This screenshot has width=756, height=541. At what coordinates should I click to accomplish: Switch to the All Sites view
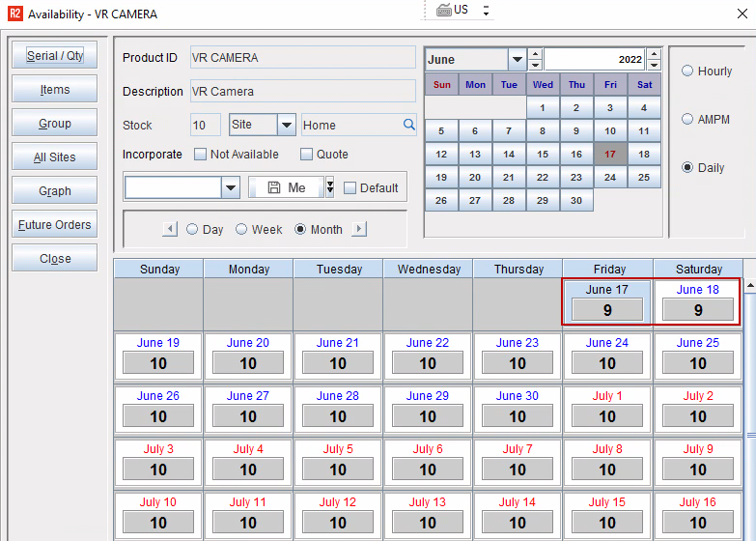click(x=55, y=157)
